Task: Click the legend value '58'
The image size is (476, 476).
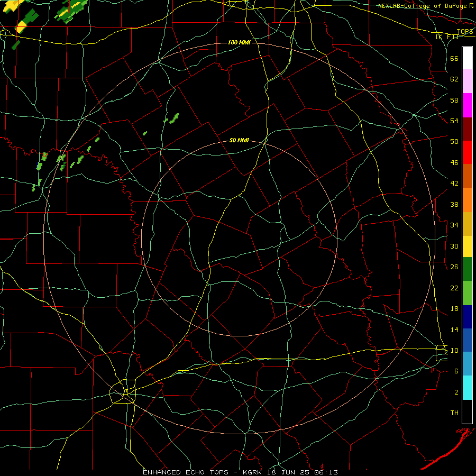Action: point(454,100)
